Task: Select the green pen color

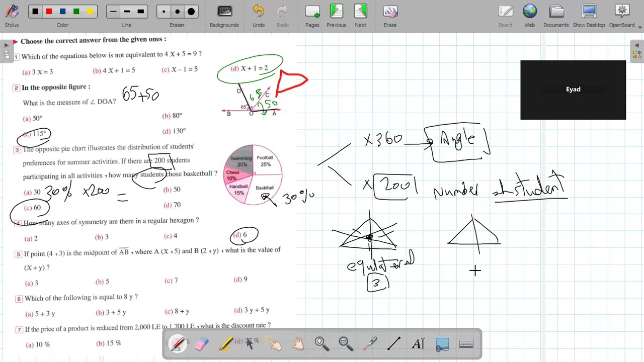Action: 76,12
